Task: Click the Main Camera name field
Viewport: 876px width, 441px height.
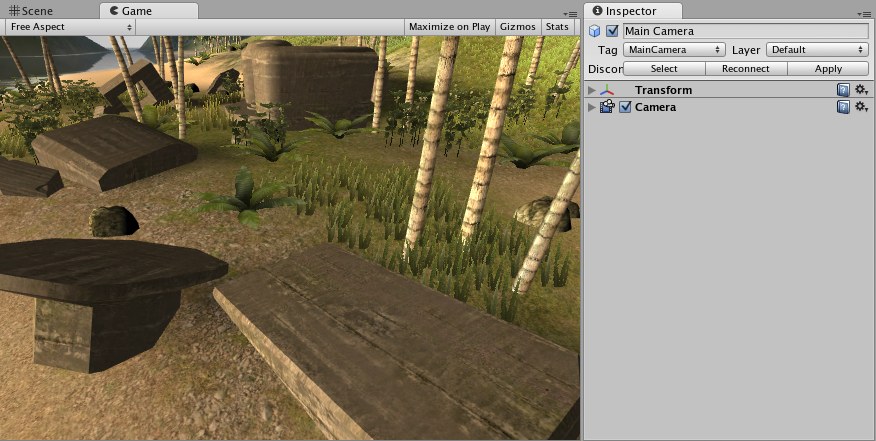Action: (x=746, y=31)
